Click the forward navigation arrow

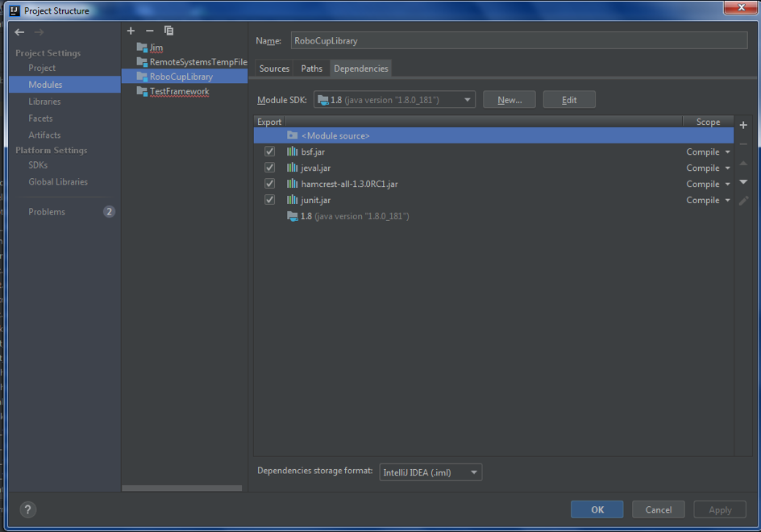[40, 32]
